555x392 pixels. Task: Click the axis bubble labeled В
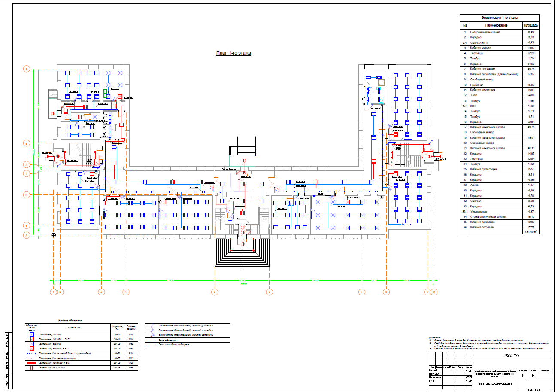[x=26, y=195]
